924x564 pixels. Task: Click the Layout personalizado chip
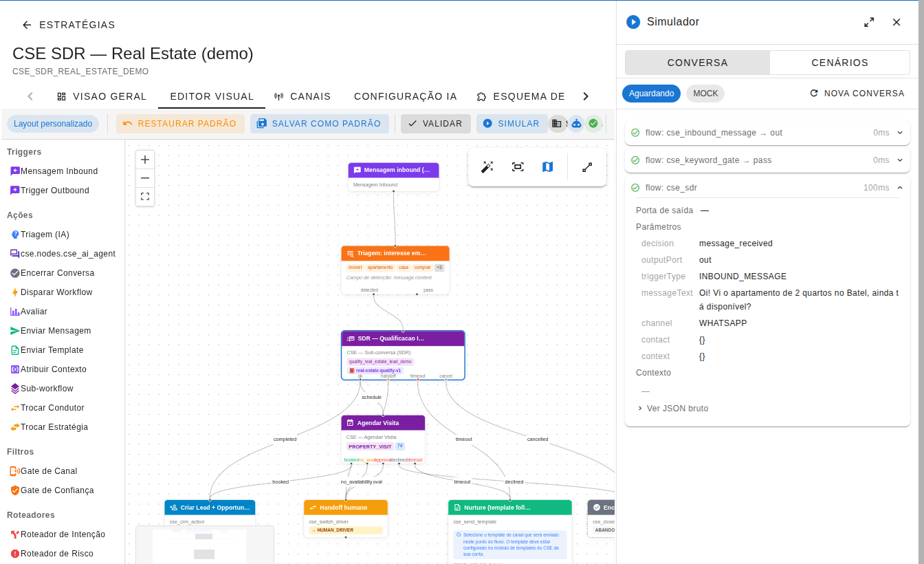tap(53, 124)
